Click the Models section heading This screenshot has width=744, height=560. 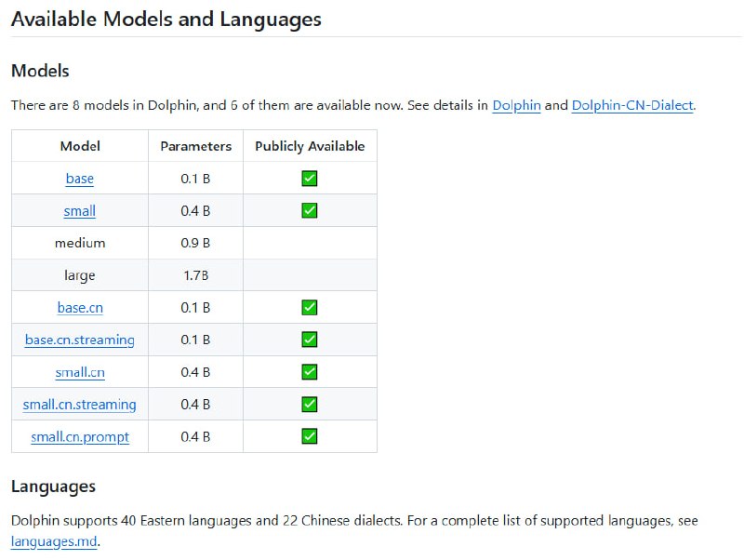coord(40,71)
